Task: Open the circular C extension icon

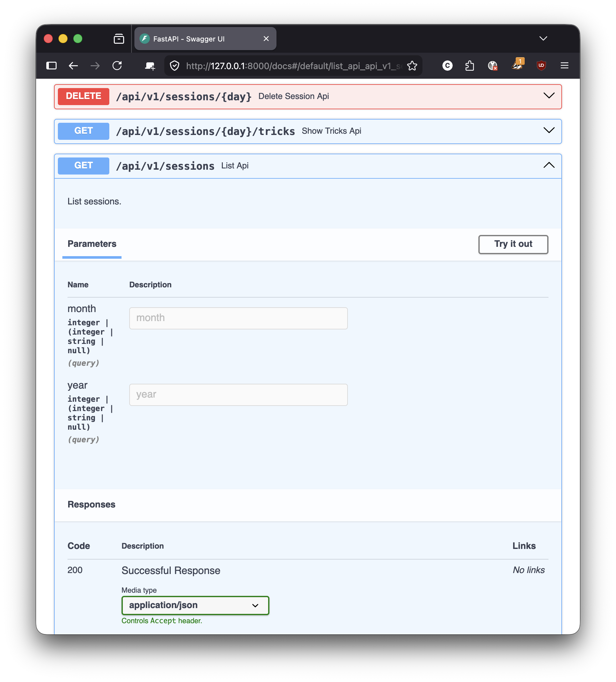Action: click(x=447, y=66)
